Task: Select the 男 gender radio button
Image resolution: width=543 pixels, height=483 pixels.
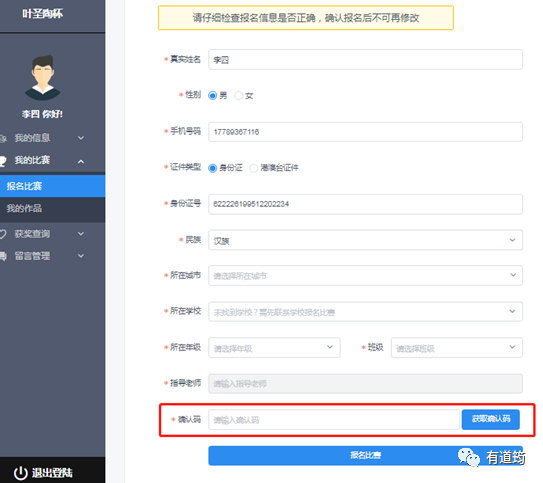Action: coord(212,96)
